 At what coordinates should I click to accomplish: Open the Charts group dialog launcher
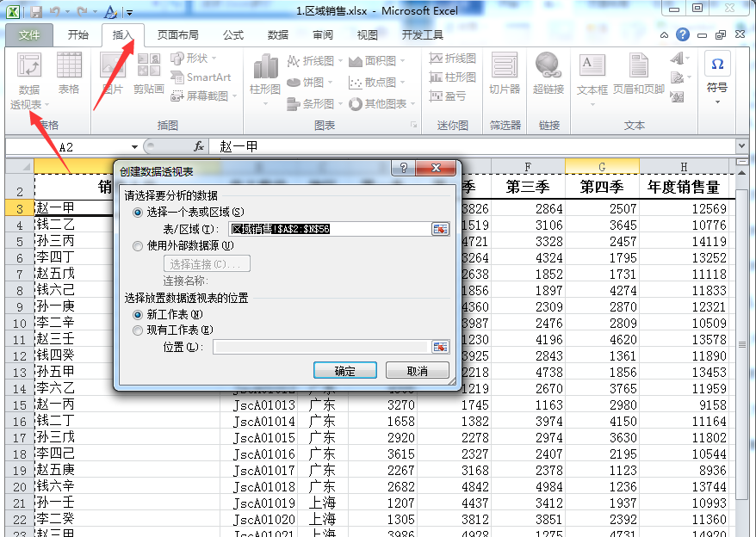[x=413, y=125]
